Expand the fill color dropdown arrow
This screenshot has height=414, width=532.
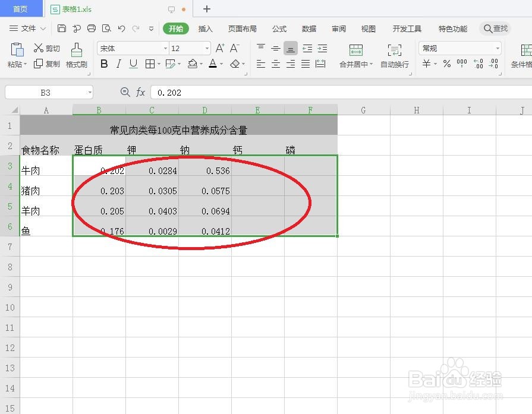(200, 64)
